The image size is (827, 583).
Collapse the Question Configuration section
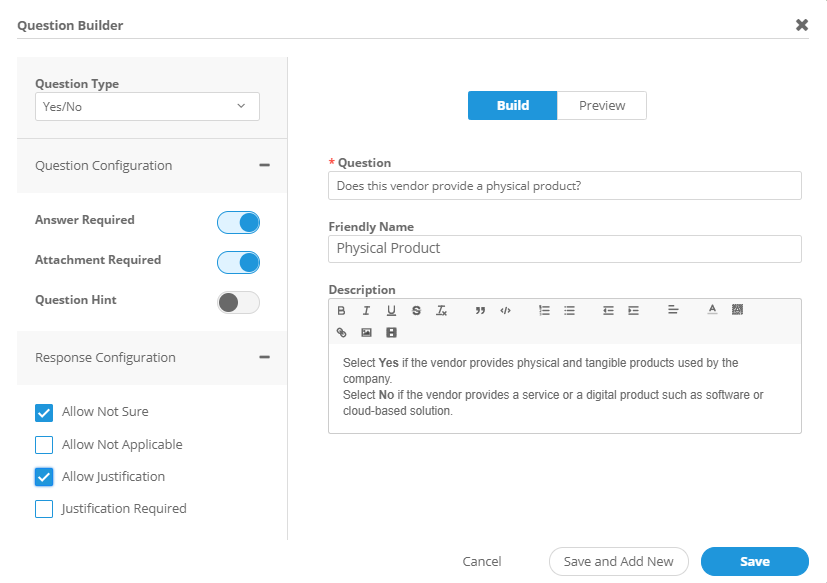coord(264,166)
